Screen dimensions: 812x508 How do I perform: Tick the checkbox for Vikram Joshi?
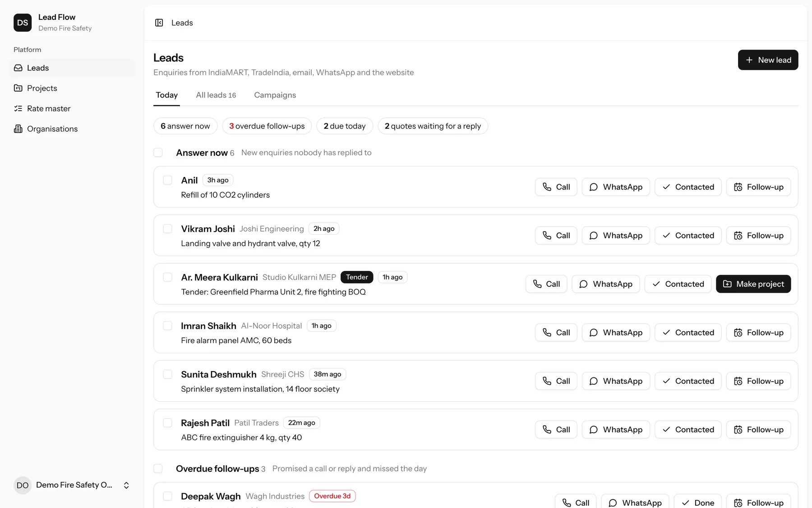[x=167, y=228]
